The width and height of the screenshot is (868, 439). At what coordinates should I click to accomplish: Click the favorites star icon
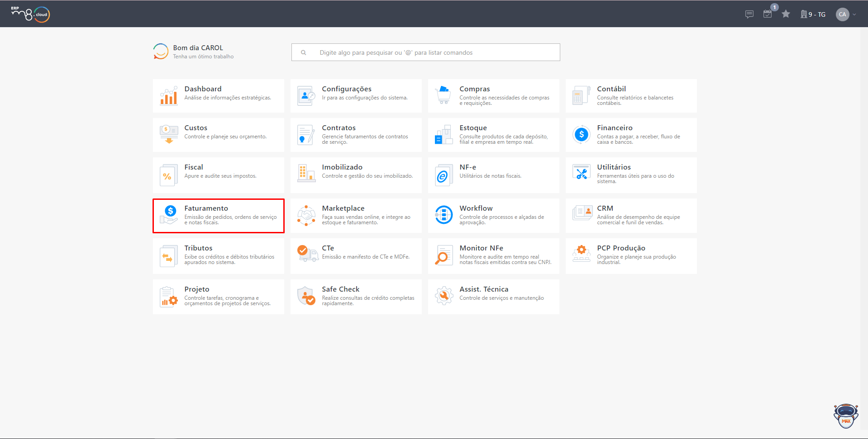pyautogui.click(x=786, y=14)
